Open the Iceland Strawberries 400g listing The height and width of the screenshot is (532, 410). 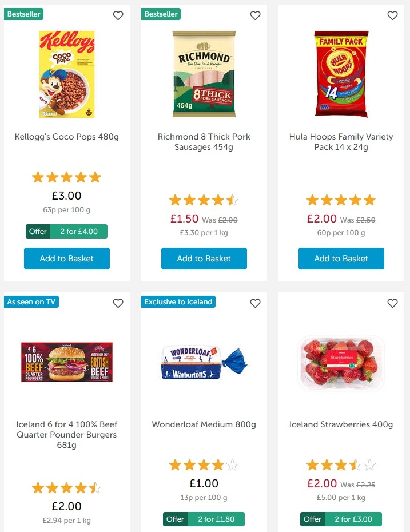point(341,424)
